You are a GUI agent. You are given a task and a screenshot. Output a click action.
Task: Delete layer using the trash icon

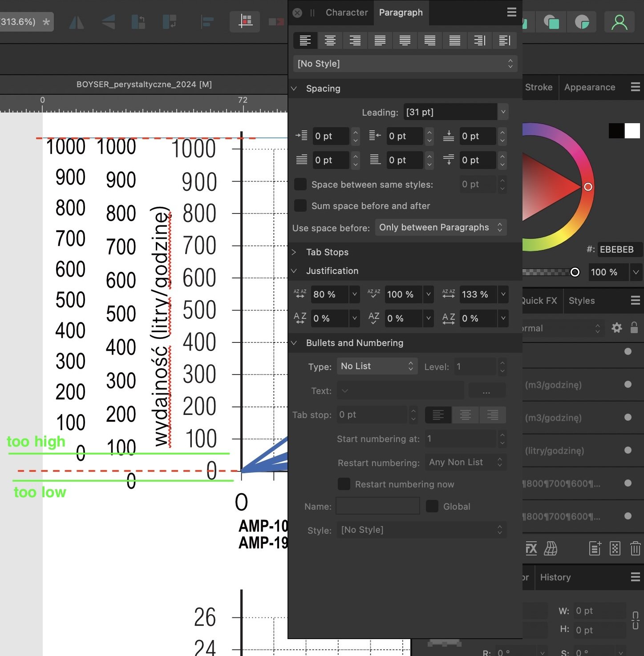click(x=635, y=548)
